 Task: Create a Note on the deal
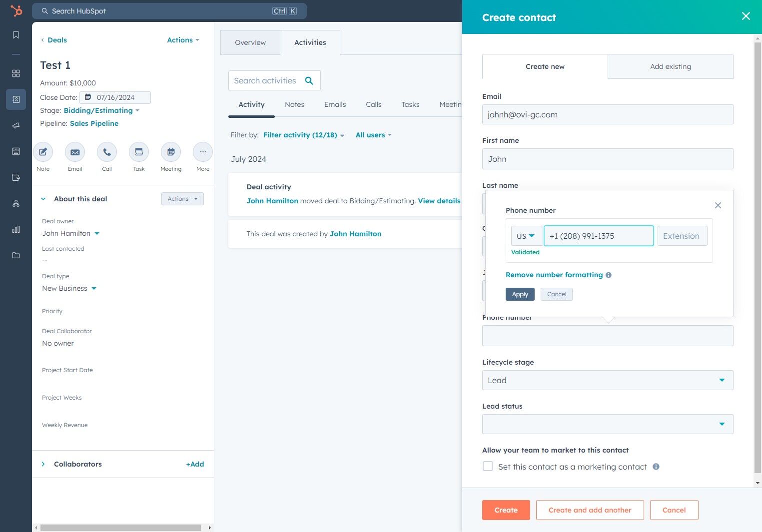click(43, 152)
